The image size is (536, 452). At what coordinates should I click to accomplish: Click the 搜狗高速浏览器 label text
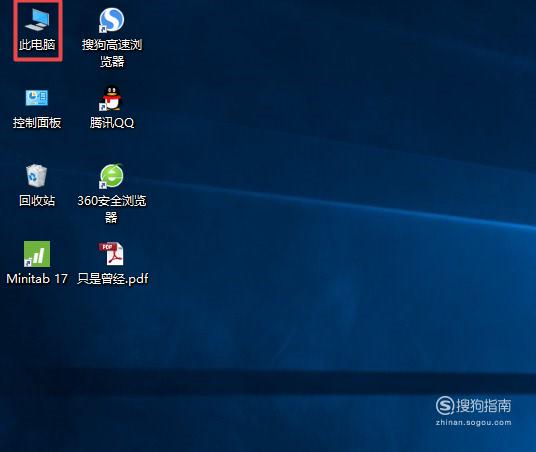(112, 53)
